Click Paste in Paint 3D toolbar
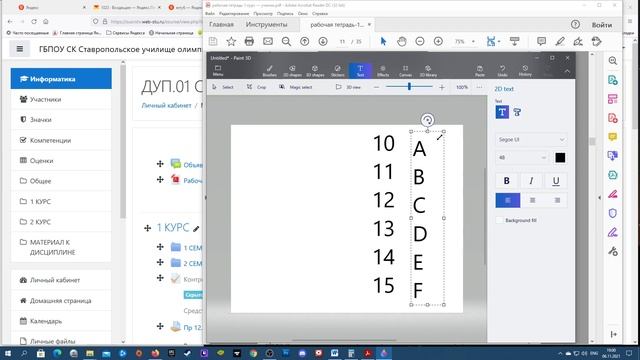640x360 pixels. (x=480, y=71)
